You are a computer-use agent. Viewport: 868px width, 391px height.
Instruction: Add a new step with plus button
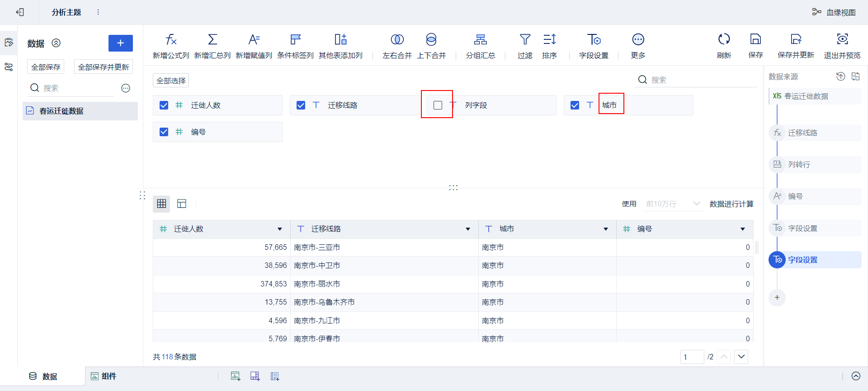(777, 297)
